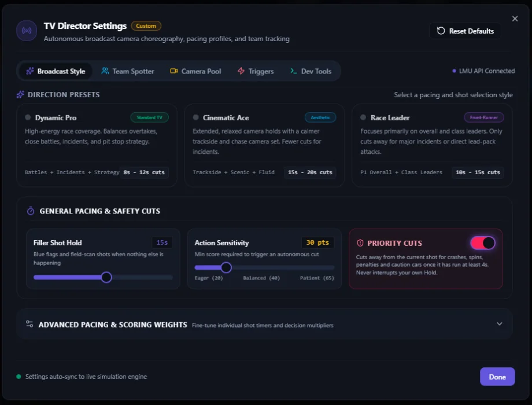This screenshot has height=405, width=532.
Task: Expand Advanced Pacing & Scoring Weights chevron
Action: click(x=500, y=324)
